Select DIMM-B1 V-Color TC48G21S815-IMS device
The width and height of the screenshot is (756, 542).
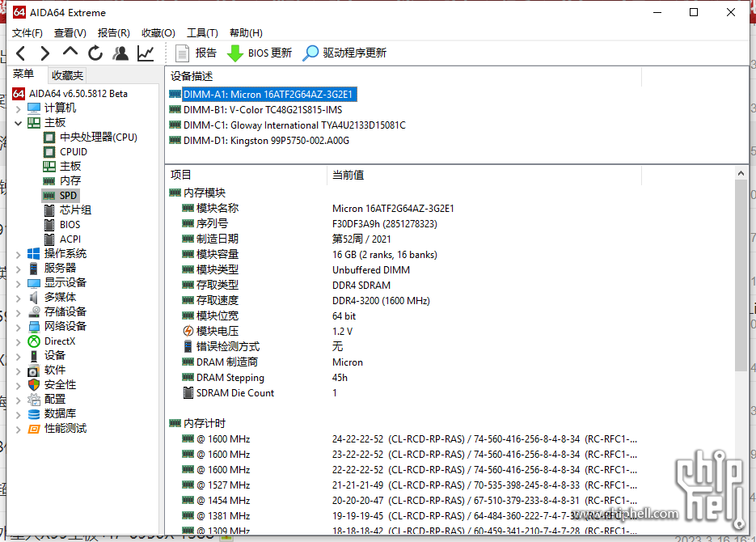click(263, 109)
